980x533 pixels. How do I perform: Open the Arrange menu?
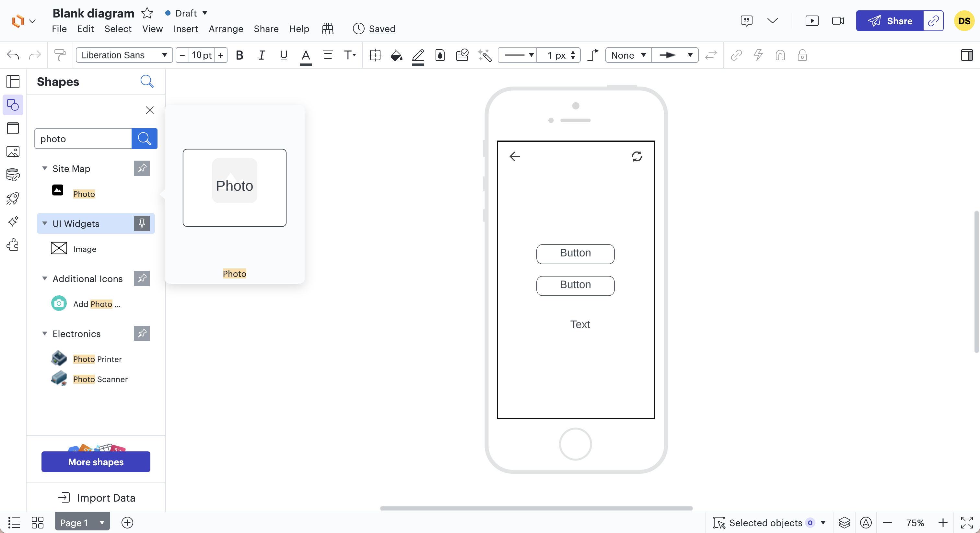click(225, 29)
